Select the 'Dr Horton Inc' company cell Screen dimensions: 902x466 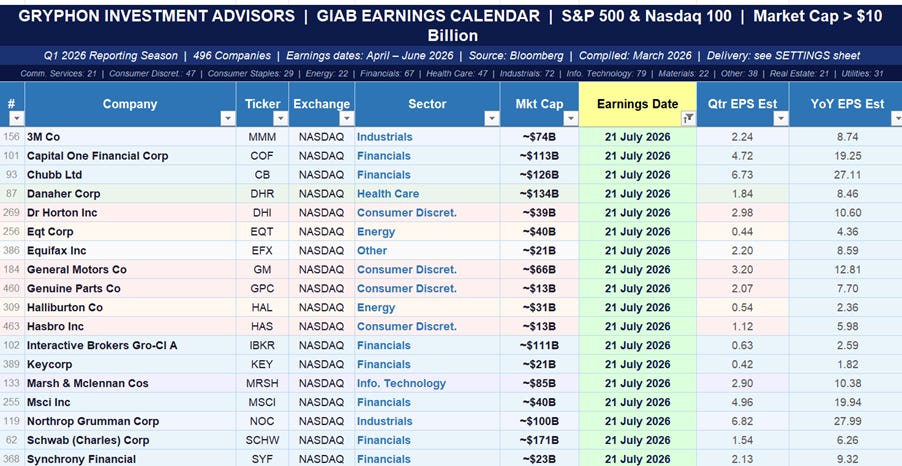[130, 213]
